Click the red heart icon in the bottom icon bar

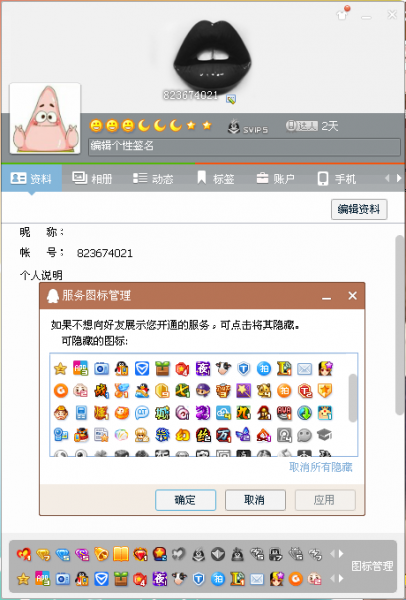click(24, 554)
